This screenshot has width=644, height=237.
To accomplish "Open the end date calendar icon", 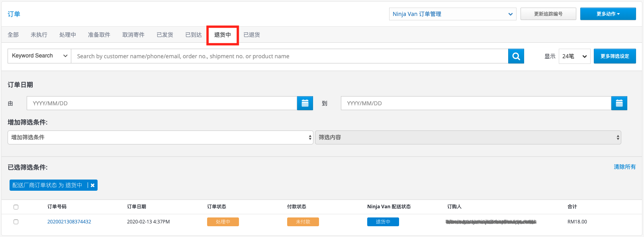I will [619, 103].
